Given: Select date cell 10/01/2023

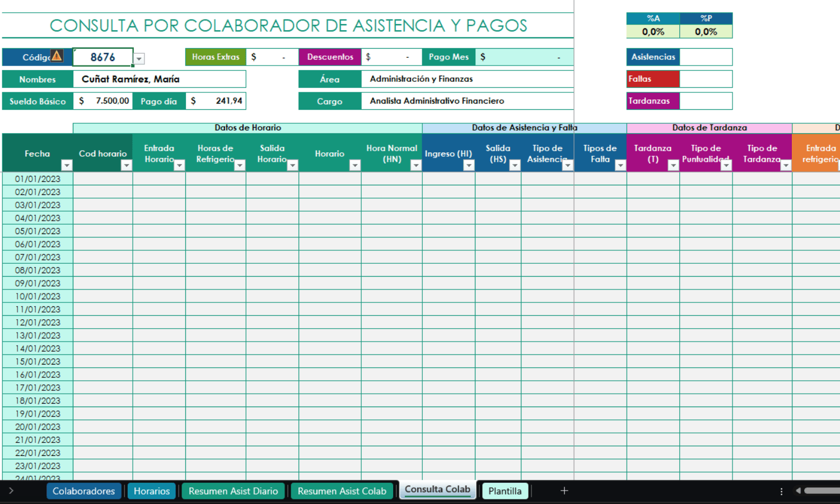Looking at the screenshot, I should click(x=38, y=296).
